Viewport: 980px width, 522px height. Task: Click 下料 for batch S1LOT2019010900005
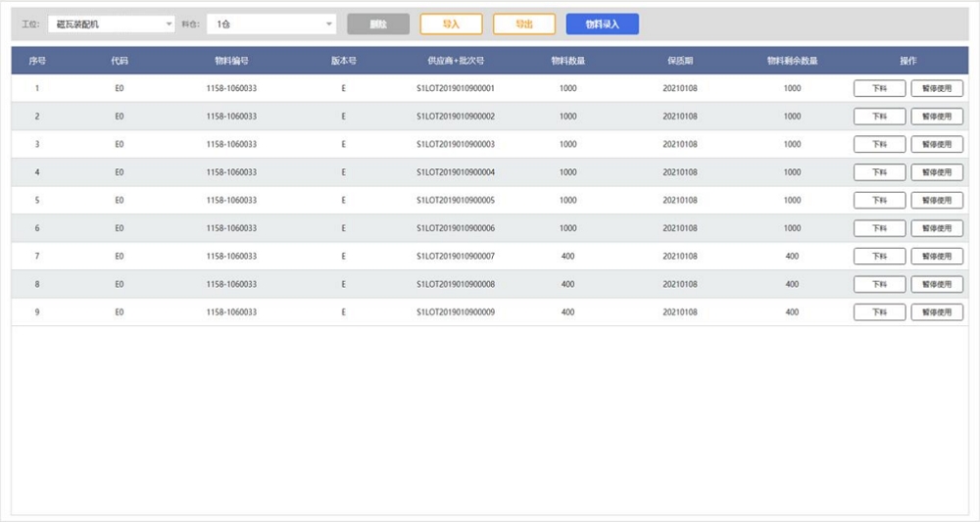click(879, 200)
